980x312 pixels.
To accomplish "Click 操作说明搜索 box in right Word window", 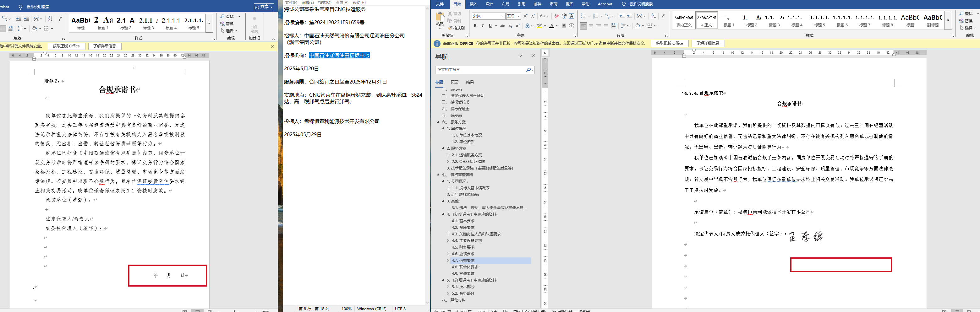I will 641,4.
